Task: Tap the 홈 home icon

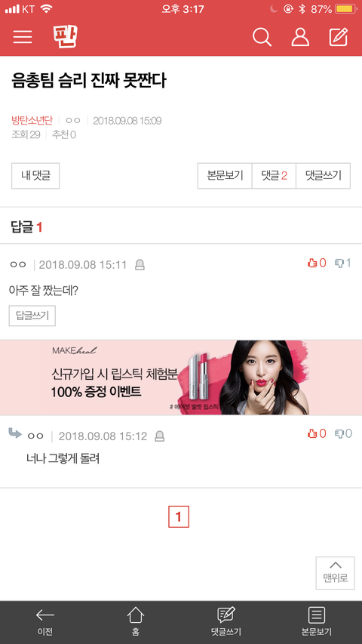Action: coord(136,615)
